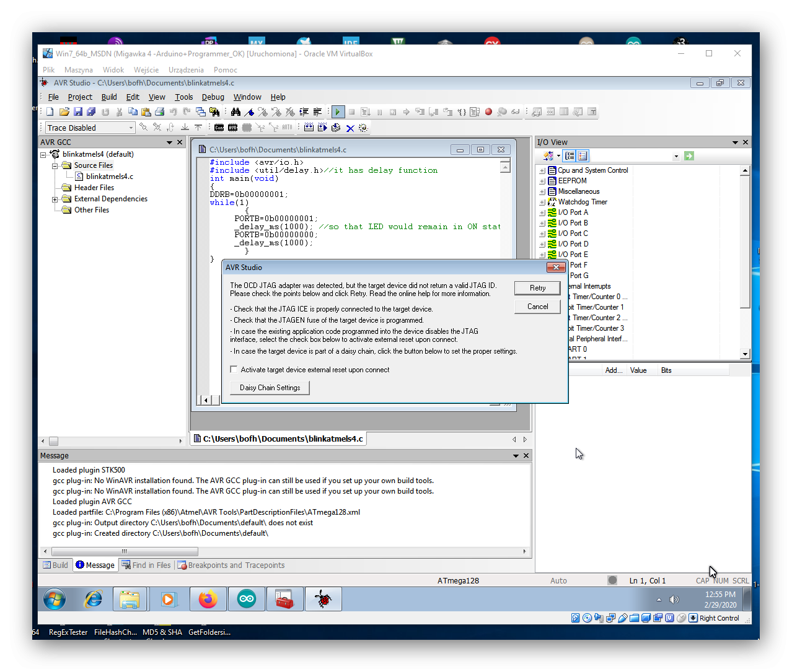Viewport: 792px width, 672px height.
Task: Click the Find binoculars icon
Action: pyautogui.click(x=235, y=112)
